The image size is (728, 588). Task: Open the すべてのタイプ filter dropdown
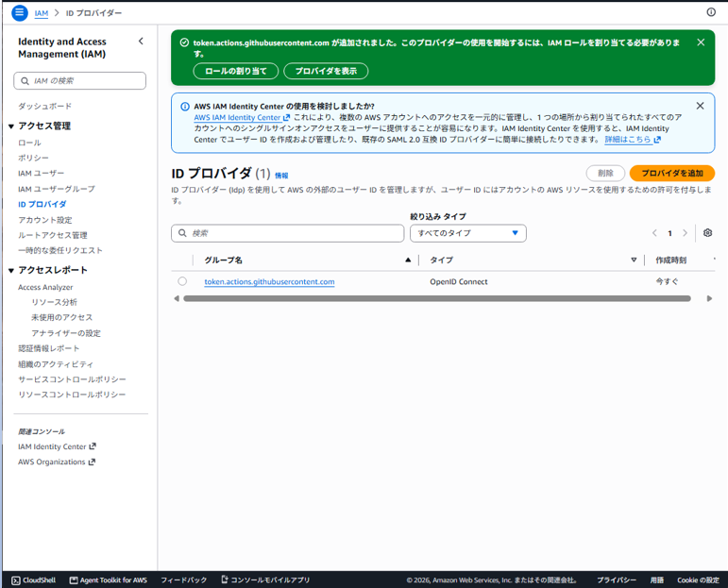(468, 233)
